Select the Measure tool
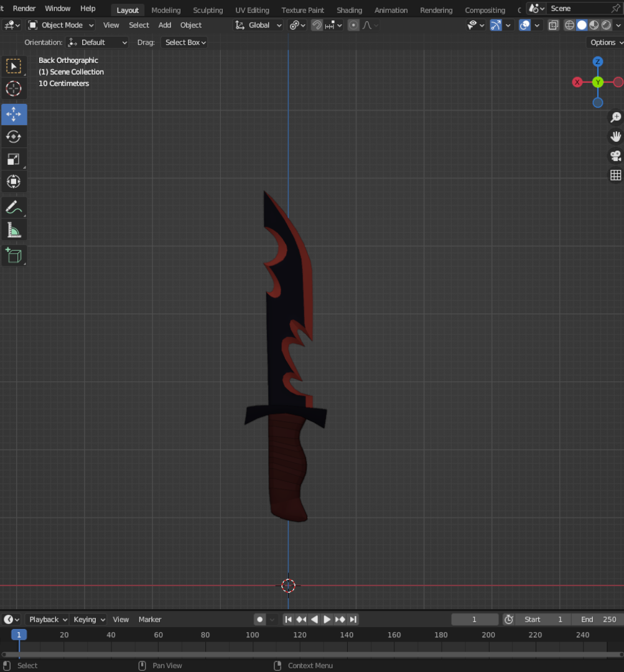The width and height of the screenshot is (624, 672). pos(14,231)
